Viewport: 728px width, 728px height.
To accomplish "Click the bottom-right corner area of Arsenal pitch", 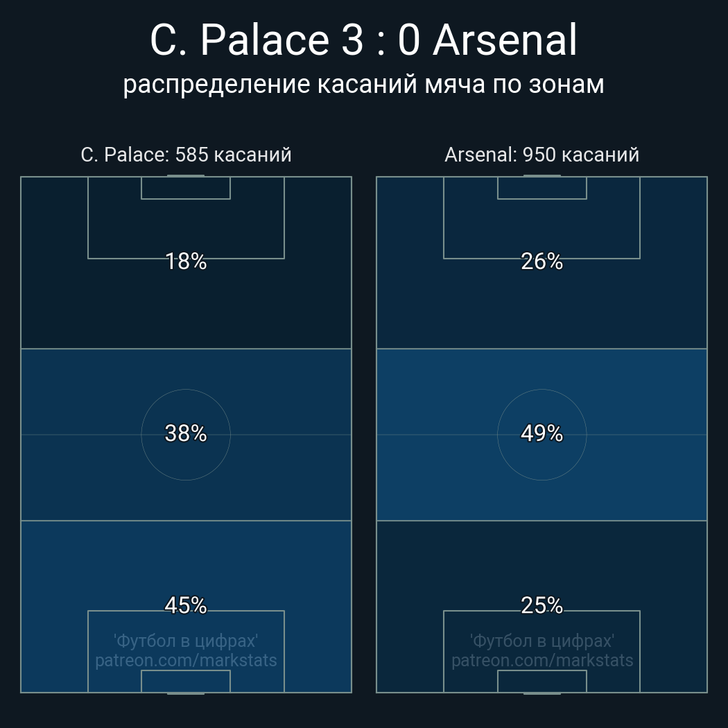I will point(693,678).
